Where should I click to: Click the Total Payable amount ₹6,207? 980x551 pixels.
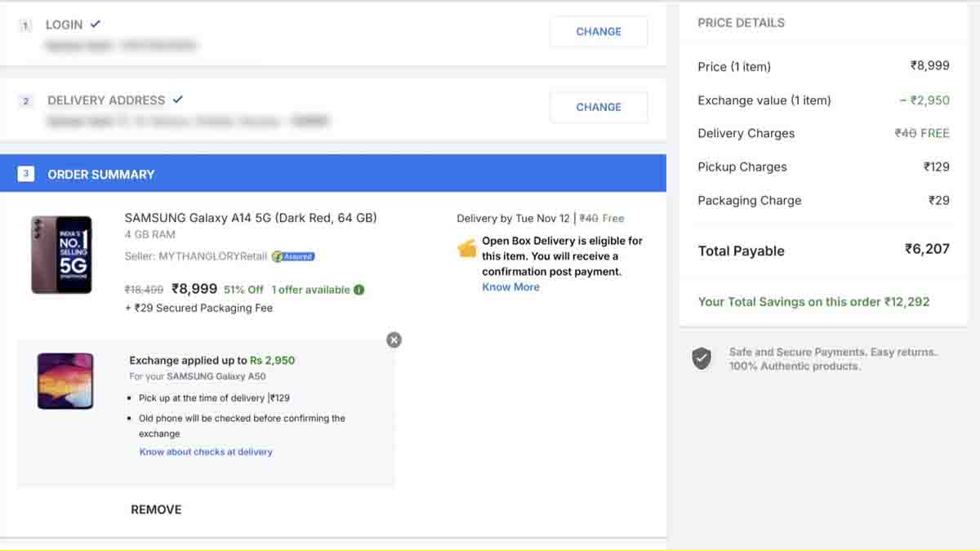pyautogui.click(x=927, y=249)
